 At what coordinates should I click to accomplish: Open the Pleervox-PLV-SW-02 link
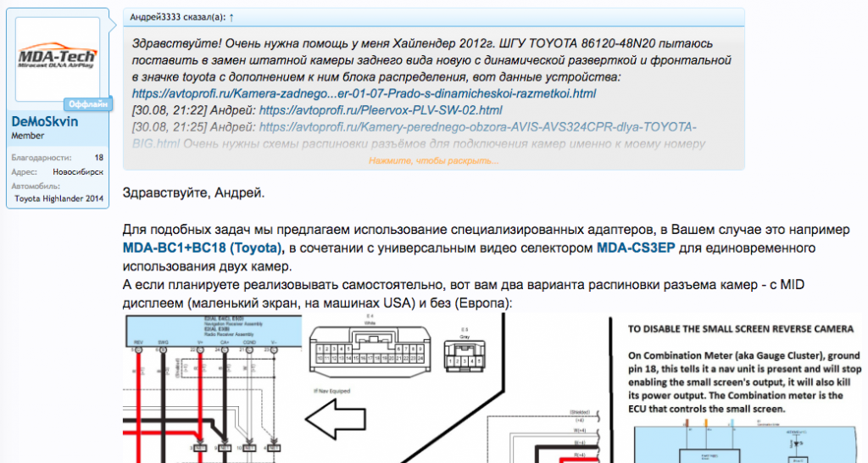[381, 110]
